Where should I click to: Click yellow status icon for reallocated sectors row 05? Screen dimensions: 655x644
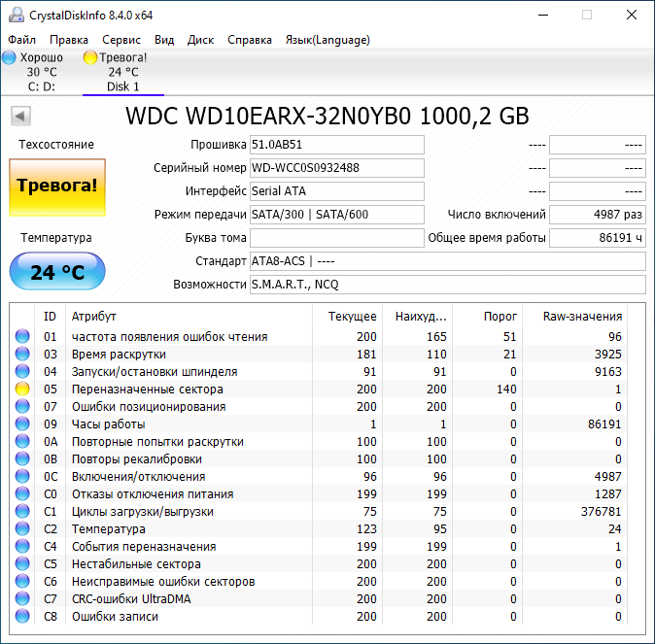22,390
